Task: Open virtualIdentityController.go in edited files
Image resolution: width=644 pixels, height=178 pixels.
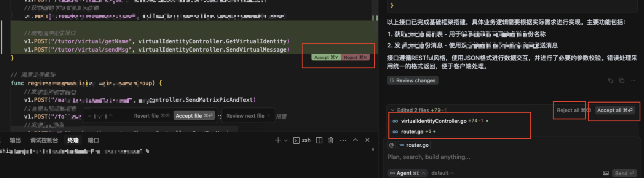Action: [x=434, y=121]
